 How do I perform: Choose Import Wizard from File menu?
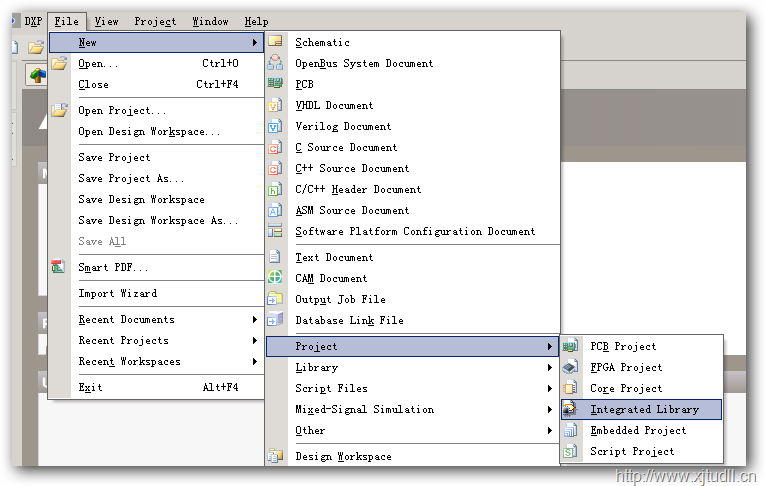click(117, 293)
